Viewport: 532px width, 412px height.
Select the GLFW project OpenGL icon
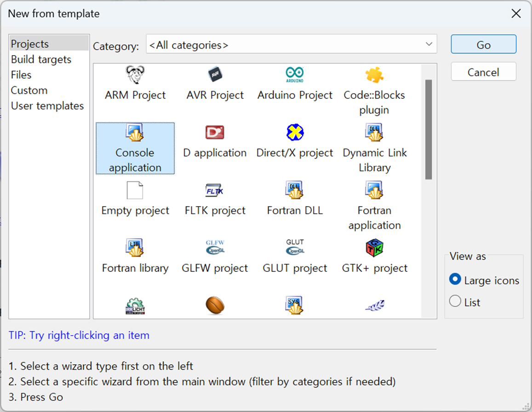pos(215,247)
